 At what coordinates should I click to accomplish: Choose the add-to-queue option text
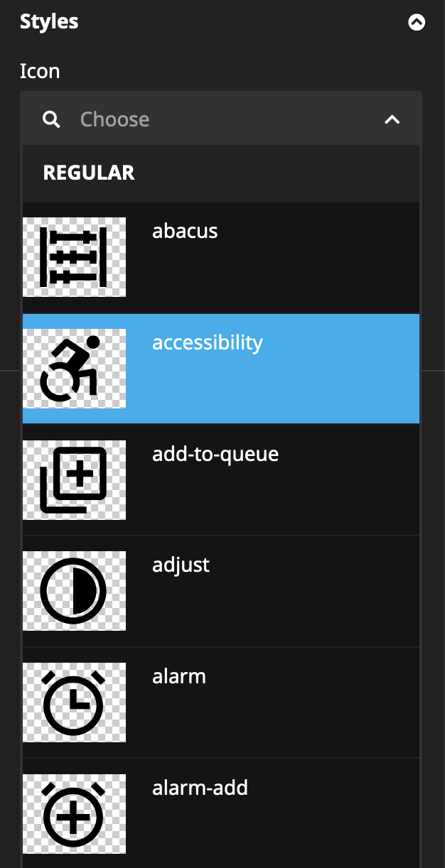point(215,454)
